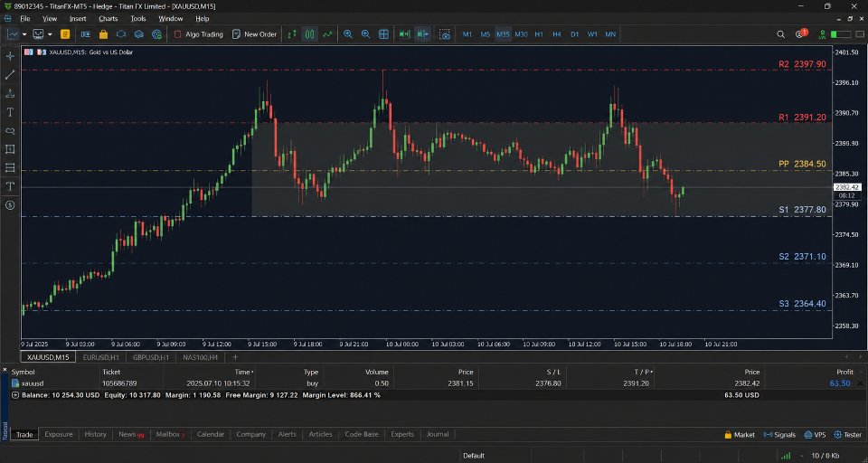Close the xauusd position with X icon
This screenshot has width=868, height=463.
pos(860,383)
